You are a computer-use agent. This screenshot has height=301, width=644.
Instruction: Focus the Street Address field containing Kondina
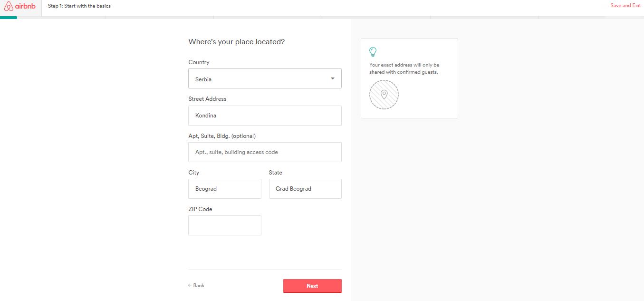click(x=265, y=116)
